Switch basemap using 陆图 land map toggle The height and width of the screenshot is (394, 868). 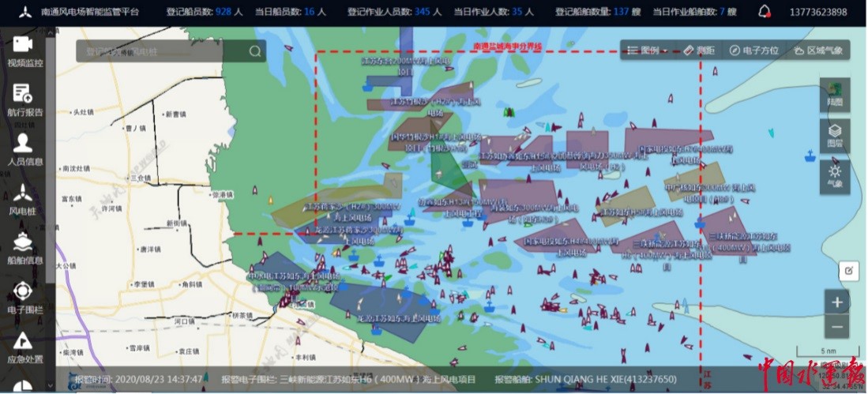835,93
